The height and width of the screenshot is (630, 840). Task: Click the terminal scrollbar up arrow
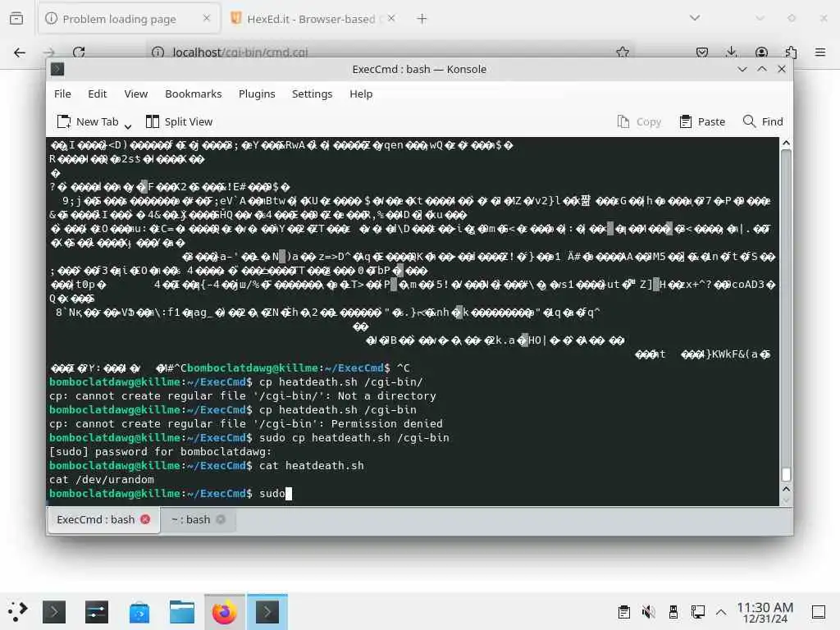(786, 143)
